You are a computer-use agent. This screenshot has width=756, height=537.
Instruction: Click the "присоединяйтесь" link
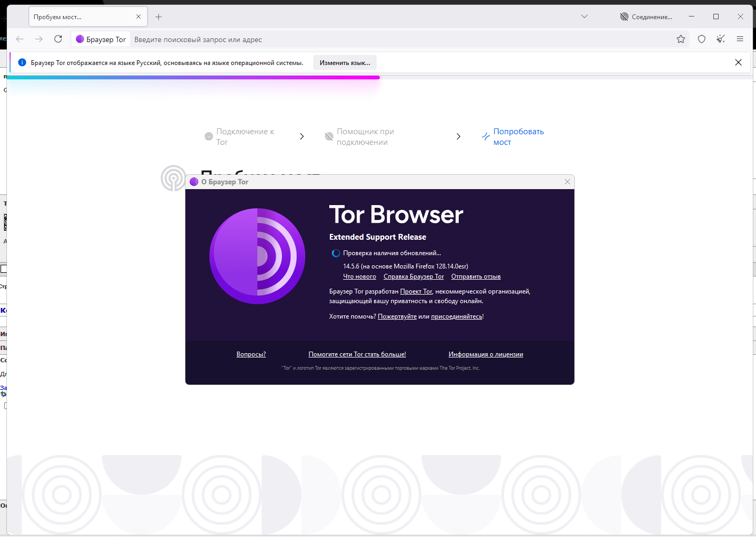(457, 316)
